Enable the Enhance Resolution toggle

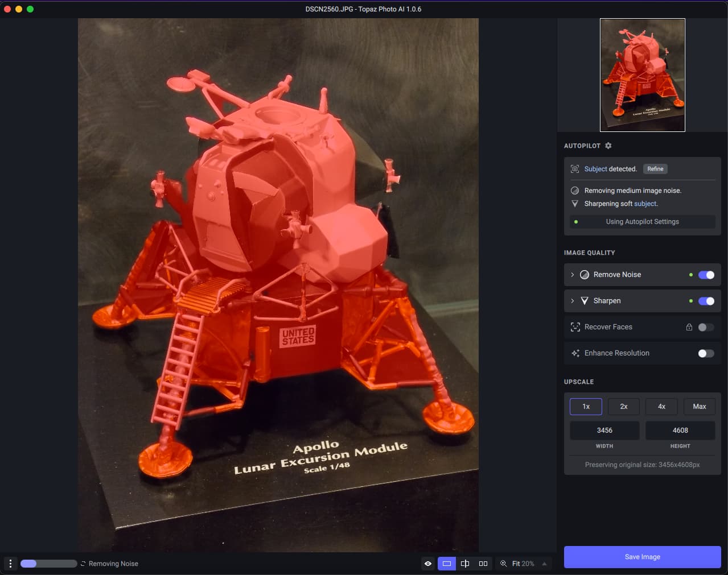(x=706, y=353)
